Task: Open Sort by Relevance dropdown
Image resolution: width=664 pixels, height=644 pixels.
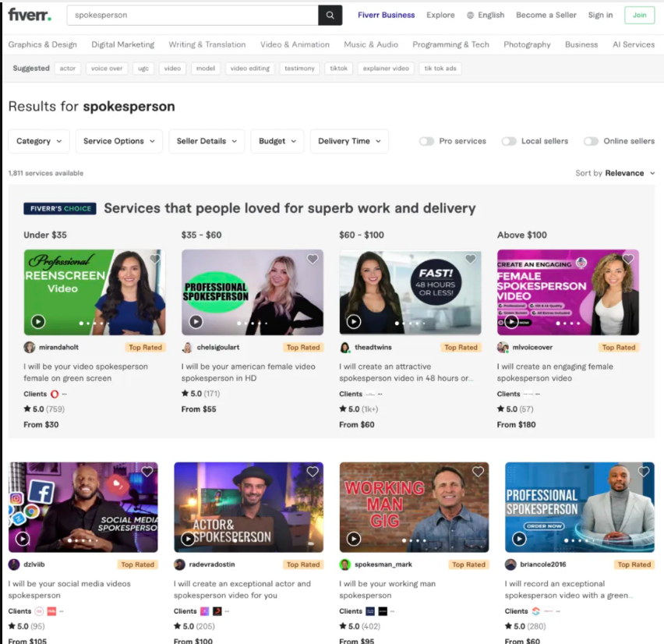Action: 616,173
